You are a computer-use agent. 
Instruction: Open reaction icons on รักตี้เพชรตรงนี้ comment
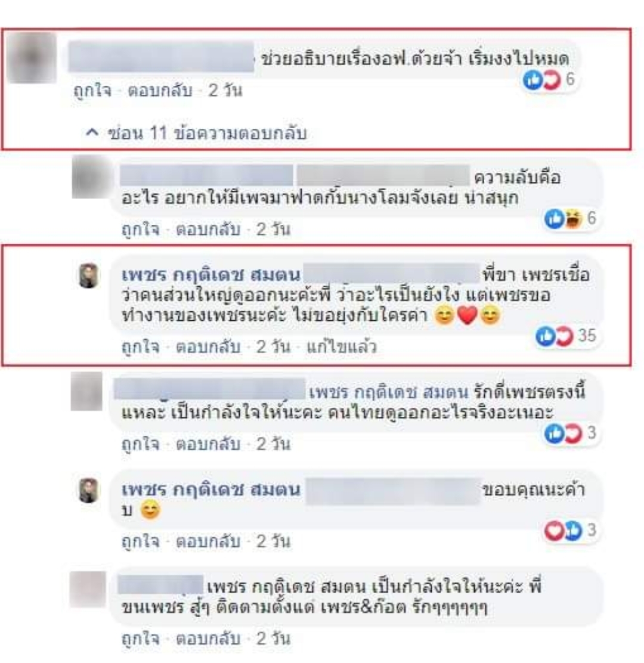[x=570, y=433]
